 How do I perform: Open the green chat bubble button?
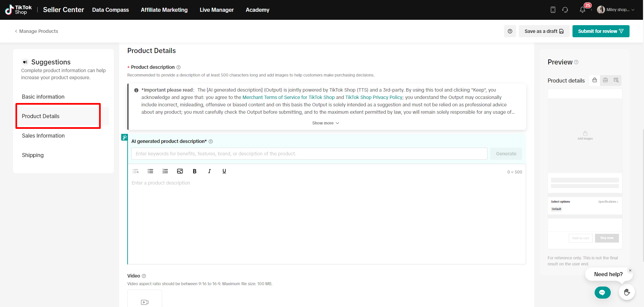click(x=602, y=293)
